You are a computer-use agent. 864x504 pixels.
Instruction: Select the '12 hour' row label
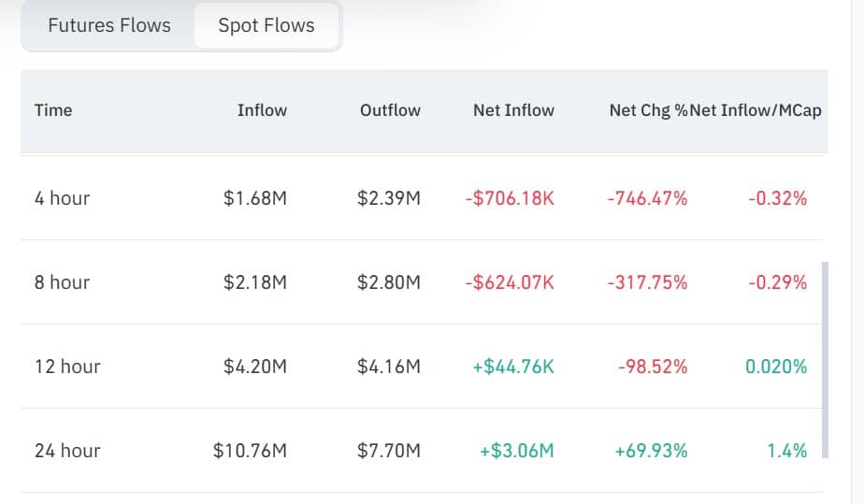point(67,367)
